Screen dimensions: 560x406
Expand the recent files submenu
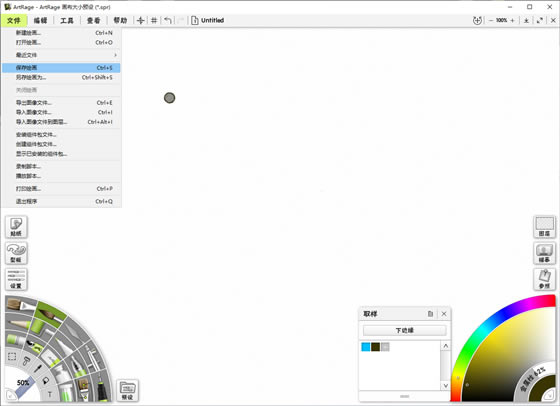[61, 55]
